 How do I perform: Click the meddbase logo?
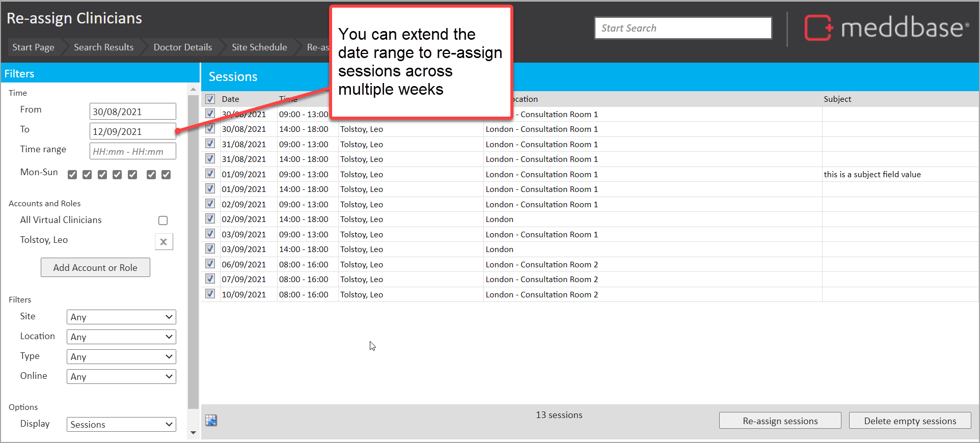886,27
